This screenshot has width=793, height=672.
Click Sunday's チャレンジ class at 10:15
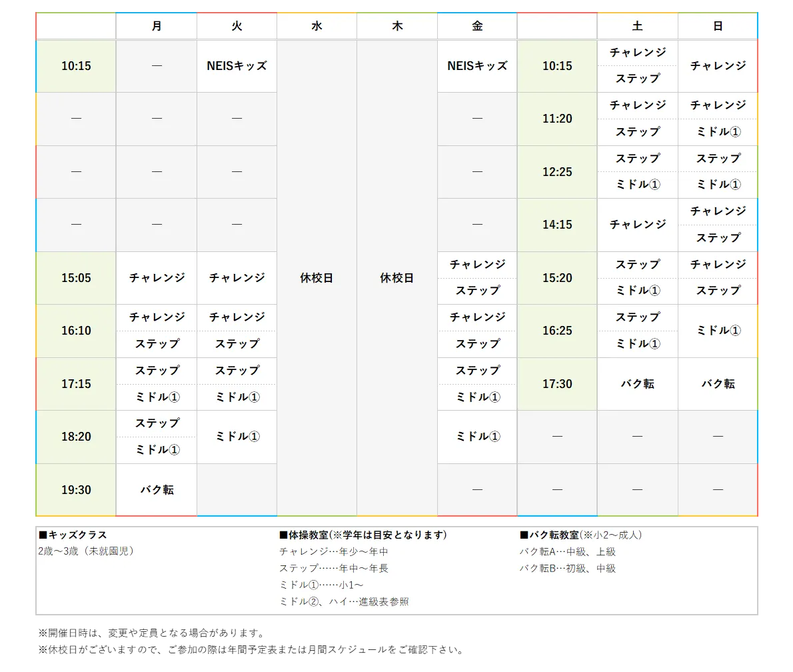[718, 65]
